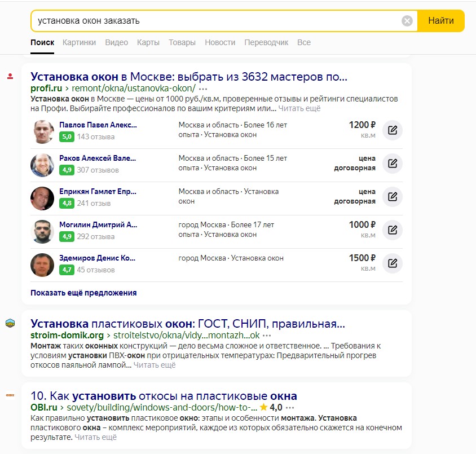Screen dimensions: 476x454
Task: Click the write-request icon for Здемиров Денис
Action: coord(392,263)
